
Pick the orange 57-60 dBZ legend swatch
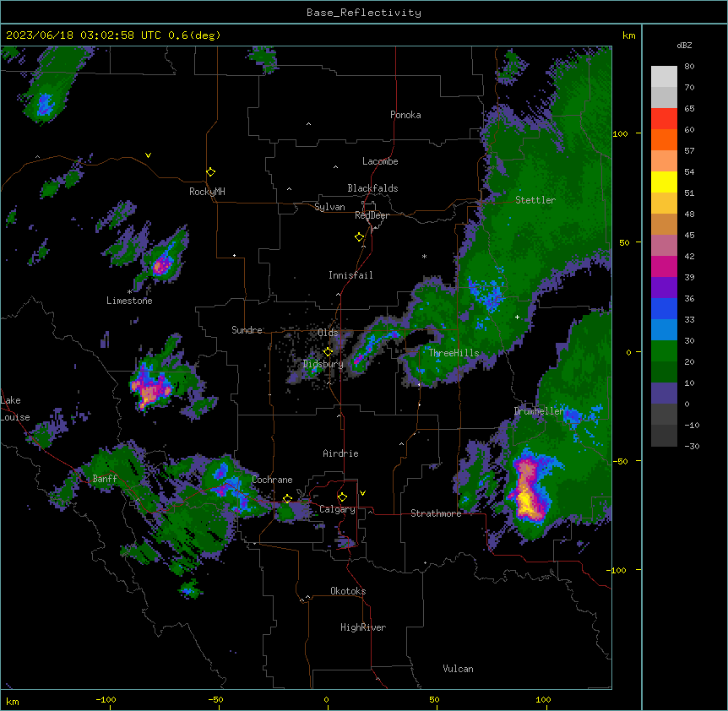click(x=664, y=139)
